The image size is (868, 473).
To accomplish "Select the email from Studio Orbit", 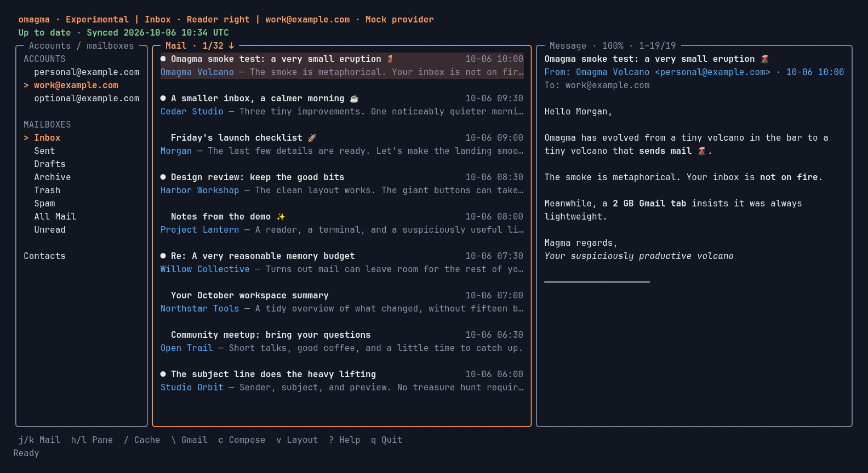I will 342,381.
